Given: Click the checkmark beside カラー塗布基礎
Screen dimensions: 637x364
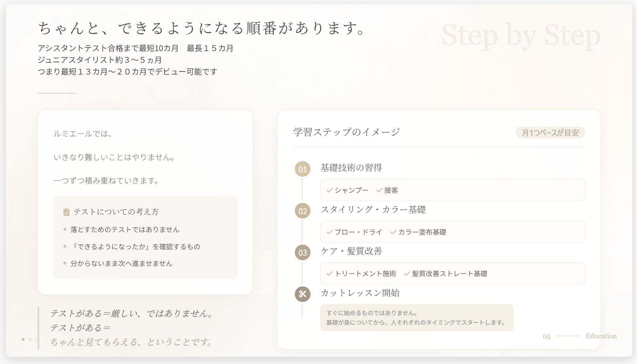Looking at the screenshot, I should coord(393,232).
